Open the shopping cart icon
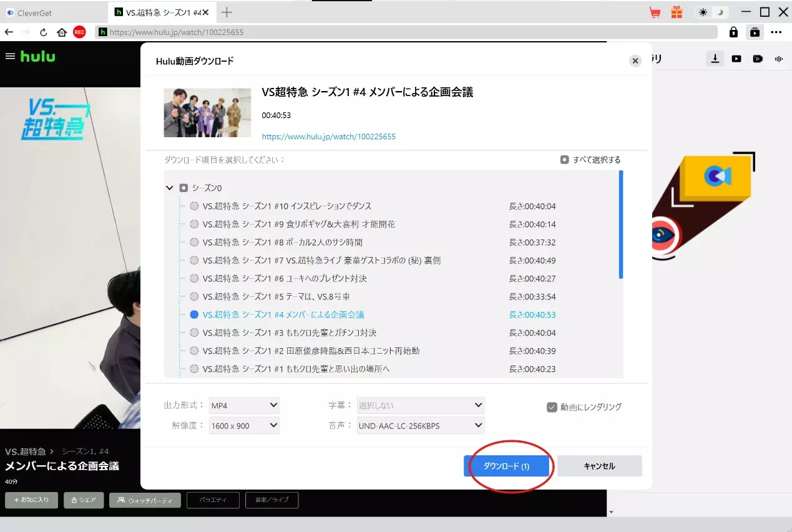 [655, 12]
